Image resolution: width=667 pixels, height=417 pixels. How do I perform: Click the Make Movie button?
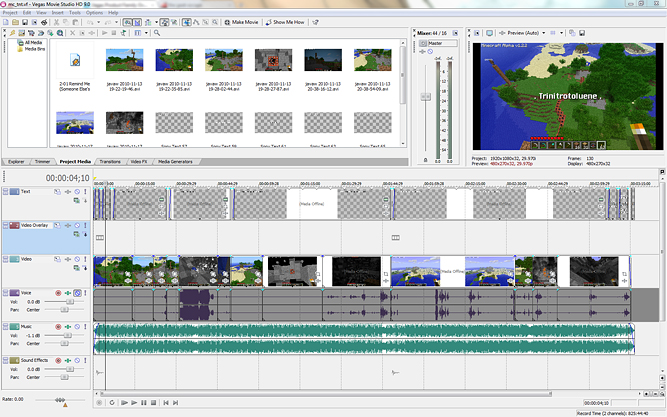point(241,22)
